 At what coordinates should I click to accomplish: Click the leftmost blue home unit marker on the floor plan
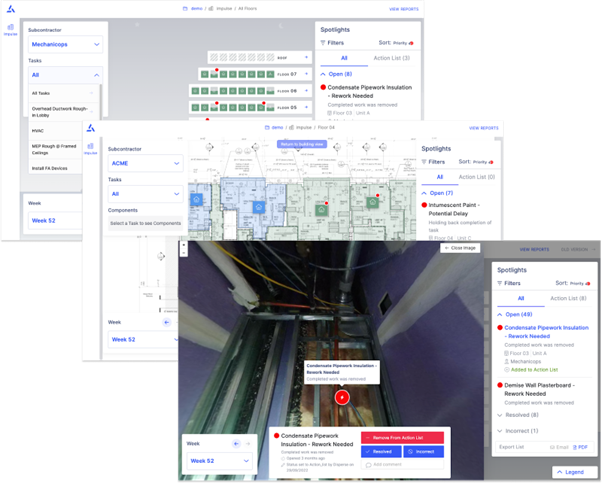(x=197, y=199)
